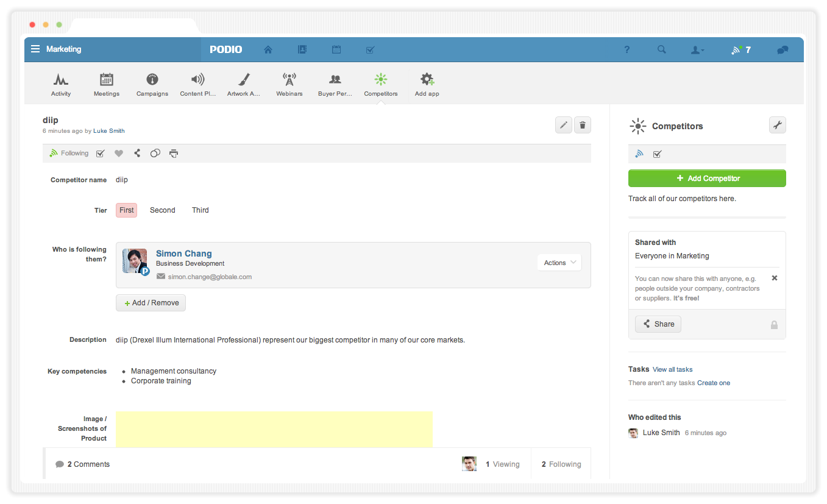Screen dimensions: 827x504
Task: Click the View all tasks link
Action: tap(672, 369)
